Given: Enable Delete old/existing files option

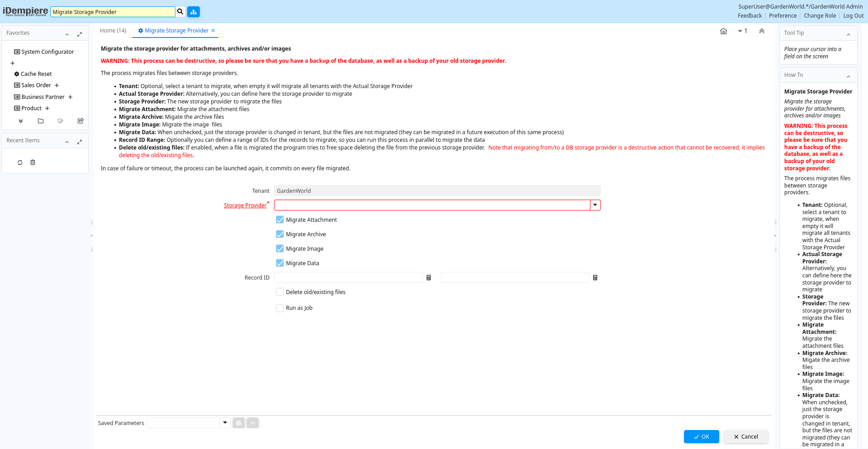Looking at the screenshot, I should click(280, 292).
